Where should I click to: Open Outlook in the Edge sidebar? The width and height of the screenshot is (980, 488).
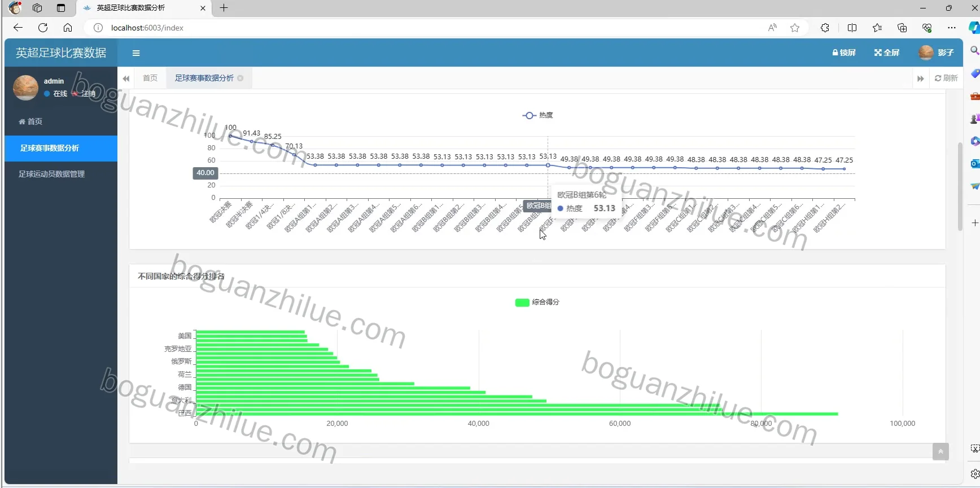[974, 164]
